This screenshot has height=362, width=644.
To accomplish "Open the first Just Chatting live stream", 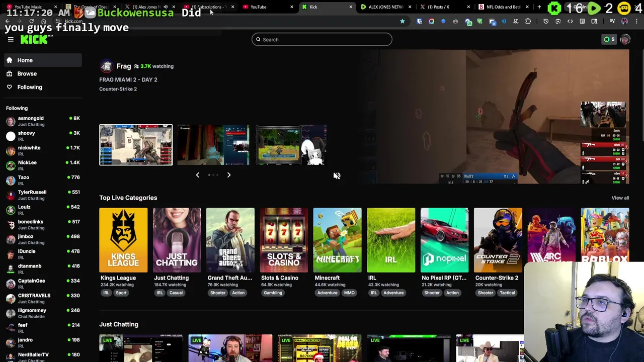I will click(141, 348).
